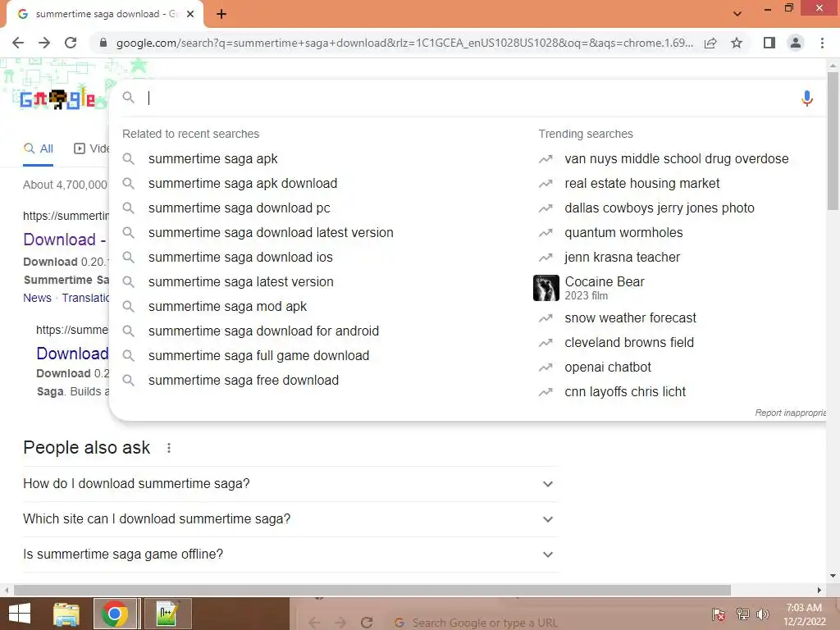Open the second indented Download result
The height and width of the screenshot is (630, 840).
click(x=72, y=354)
